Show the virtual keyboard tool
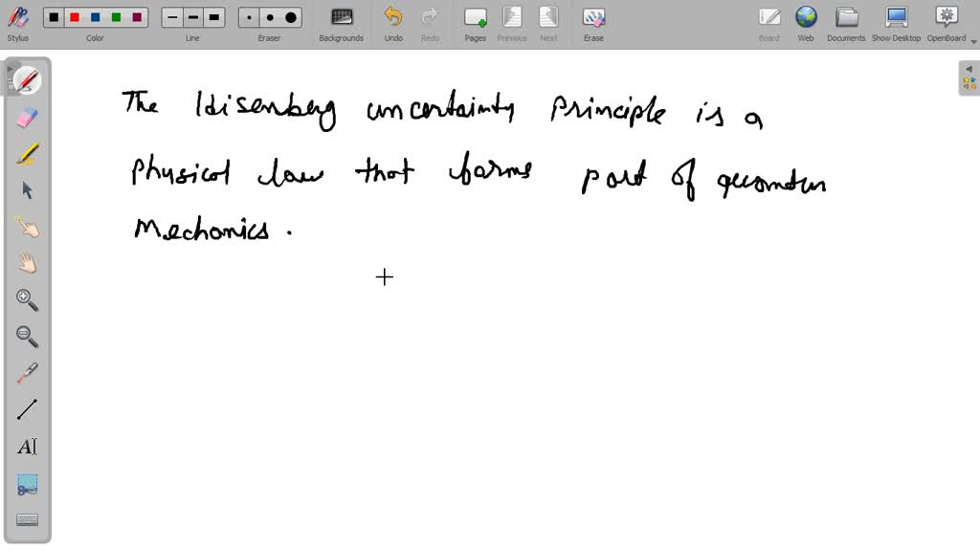Image resolution: width=980 pixels, height=551 pixels. click(x=27, y=518)
